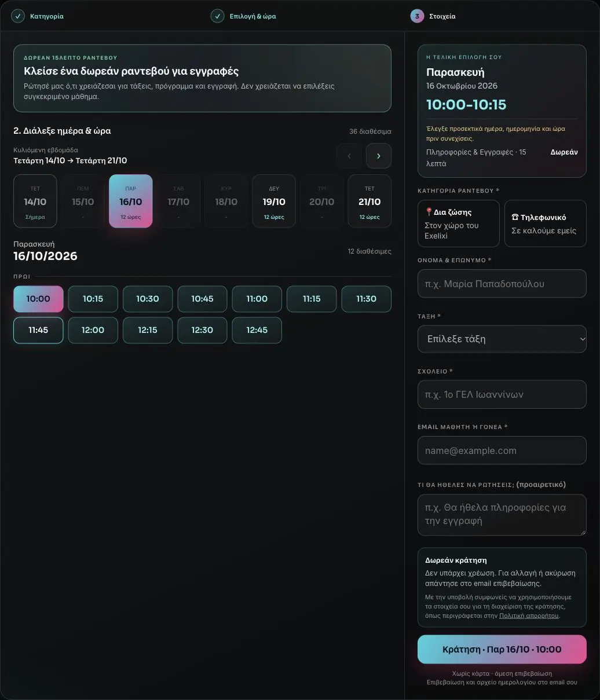
Task: Pick the 12:00 time slot
Action: point(93,330)
